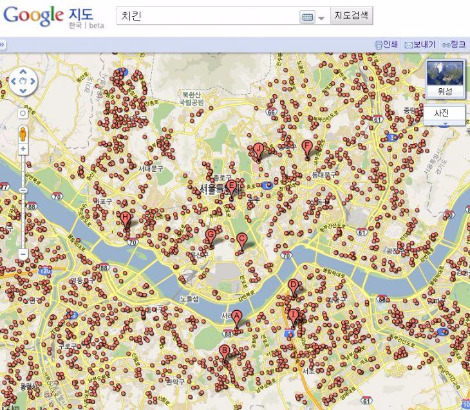
Task: Click the 노들섬 island label
Action: click(189, 299)
